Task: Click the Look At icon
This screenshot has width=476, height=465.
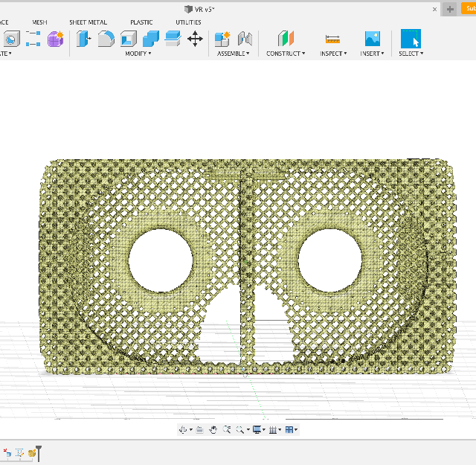Action: pos(199,429)
